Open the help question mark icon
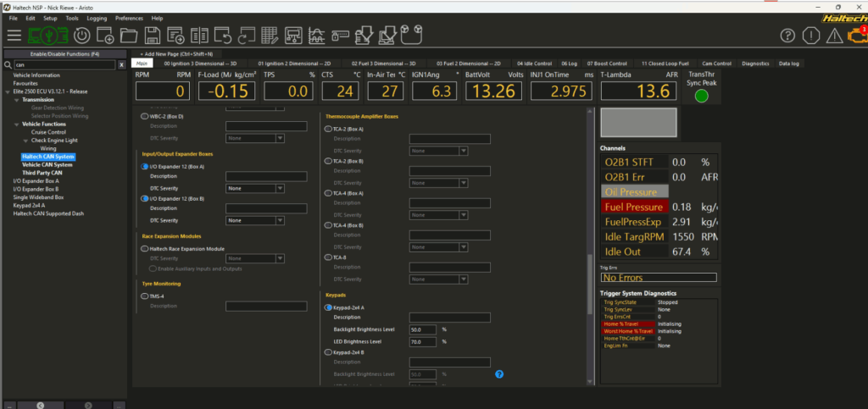This screenshot has width=868, height=409. 787,36
